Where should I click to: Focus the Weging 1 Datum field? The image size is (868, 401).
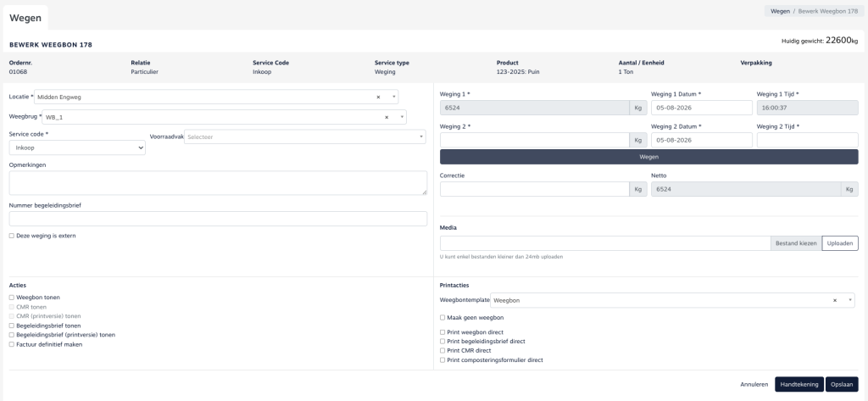tap(701, 108)
